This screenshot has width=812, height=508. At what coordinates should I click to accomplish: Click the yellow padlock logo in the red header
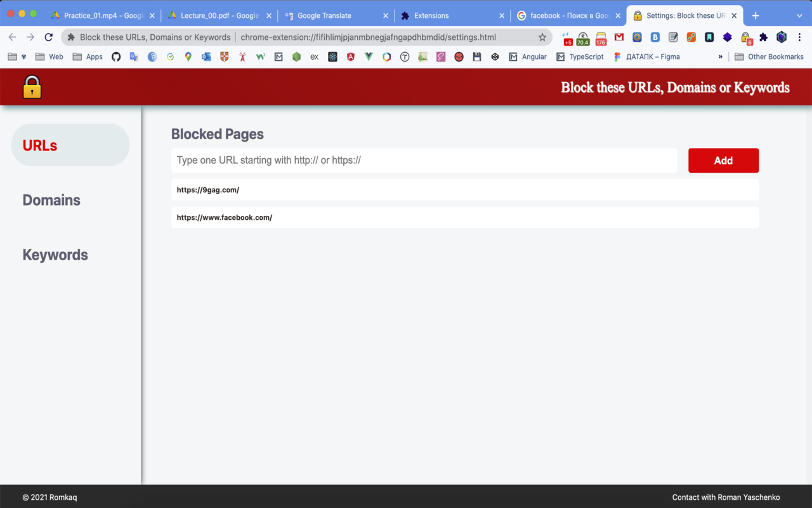click(31, 86)
